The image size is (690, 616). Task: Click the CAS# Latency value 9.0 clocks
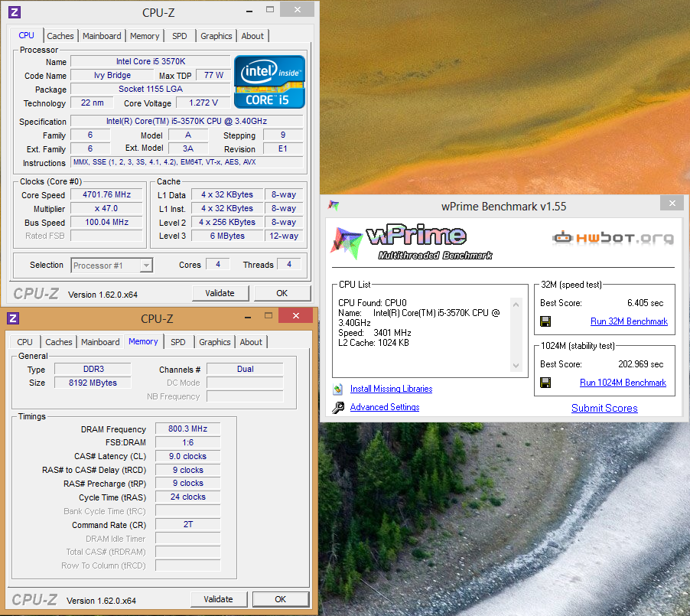[x=188, y=456]
